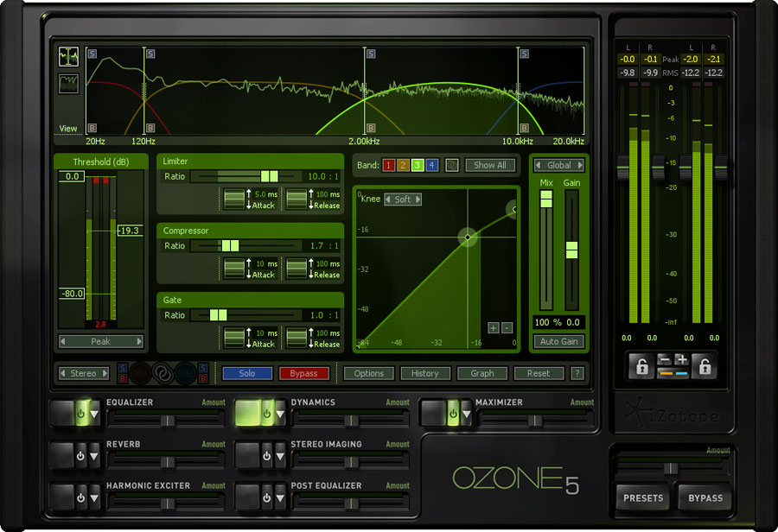The height and width of the screenshot is (532, 778).
Task: Zoom out the compression graph with minus
Action: [x=507, y=327]
